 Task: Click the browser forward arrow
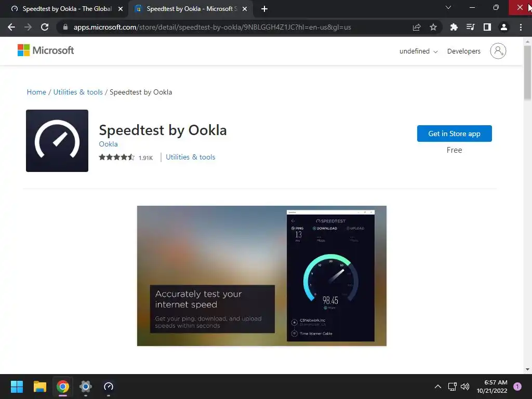[x=28, y=27]
